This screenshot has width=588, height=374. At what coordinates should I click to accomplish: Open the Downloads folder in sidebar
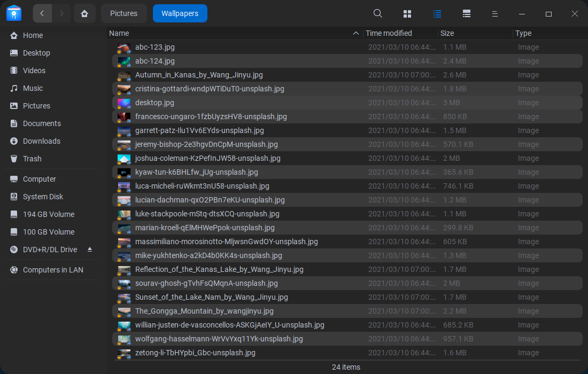tap(42, 141)
